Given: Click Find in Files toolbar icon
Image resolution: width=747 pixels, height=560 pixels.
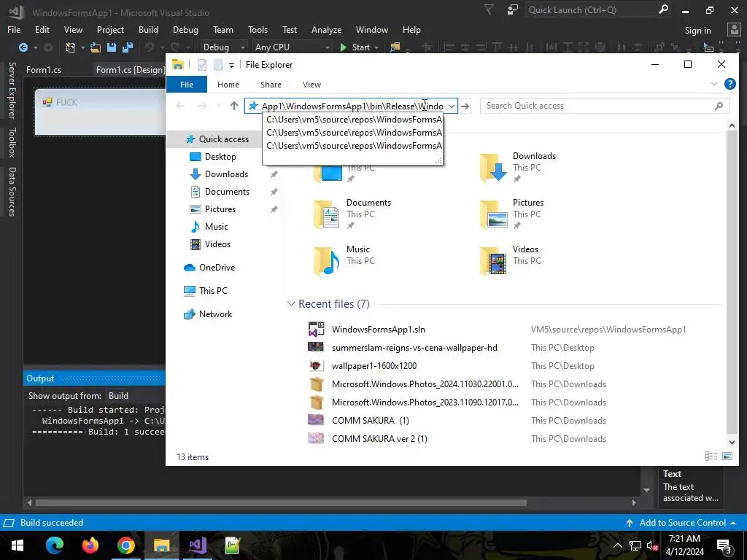Looking at the screenshot, I should (395, 47).
